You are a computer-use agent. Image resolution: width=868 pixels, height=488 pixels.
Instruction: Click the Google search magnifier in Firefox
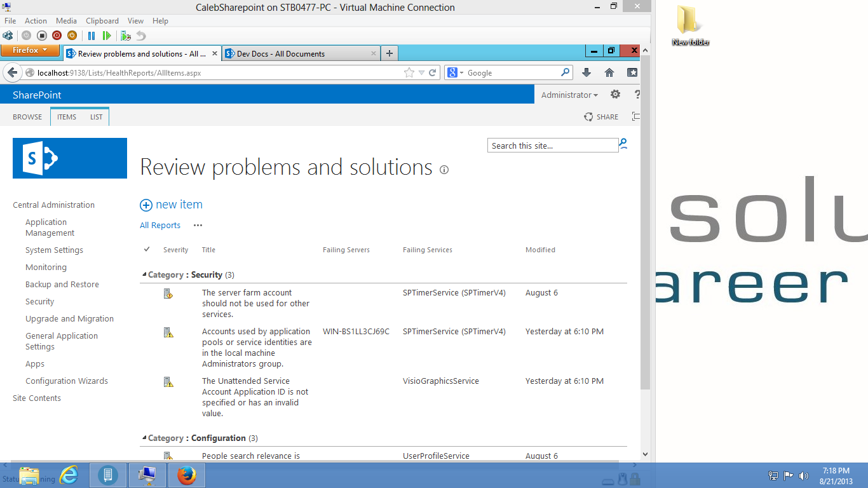pyautogui.click(x=565, y=72)
